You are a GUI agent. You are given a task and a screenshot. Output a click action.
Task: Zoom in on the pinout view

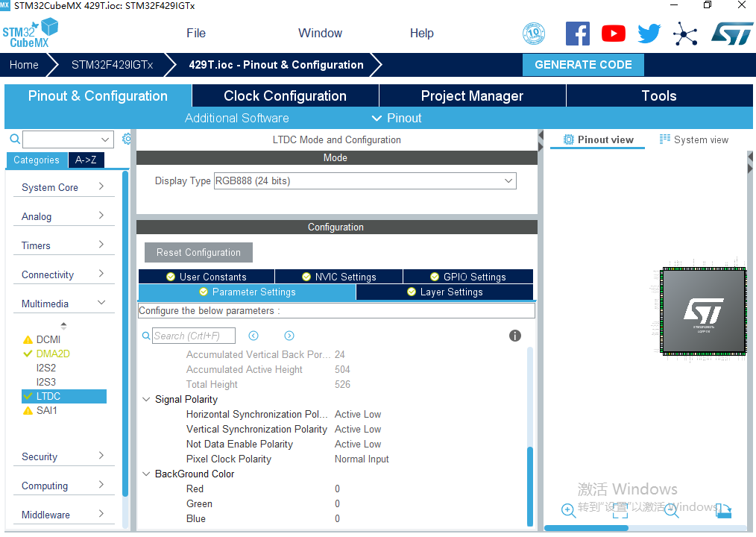pos(568,510)
